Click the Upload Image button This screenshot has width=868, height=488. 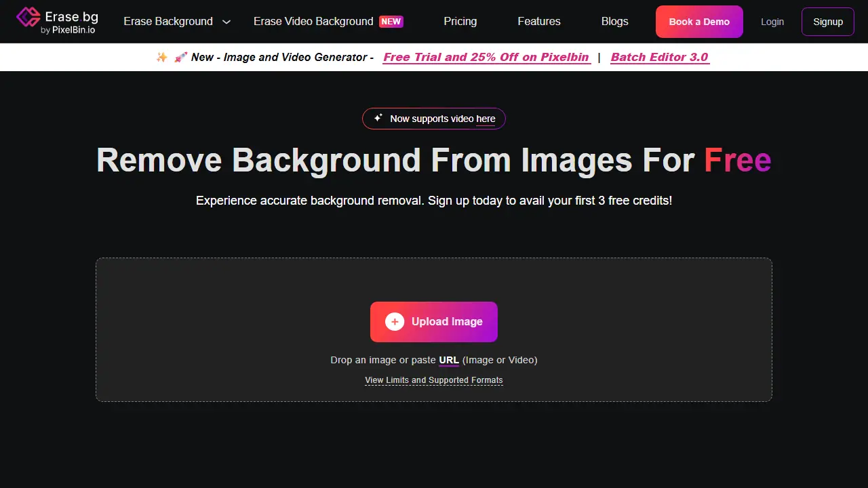point(434,322)
